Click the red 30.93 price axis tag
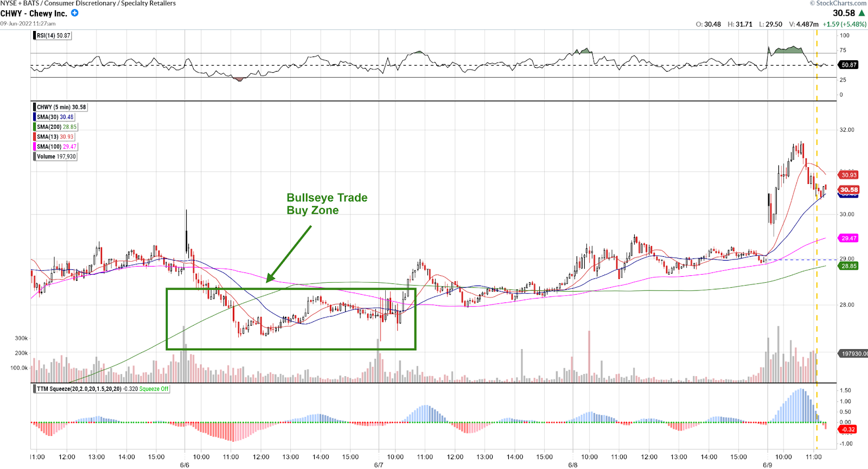This screenshot has width=868, height=469. (849, 175)
